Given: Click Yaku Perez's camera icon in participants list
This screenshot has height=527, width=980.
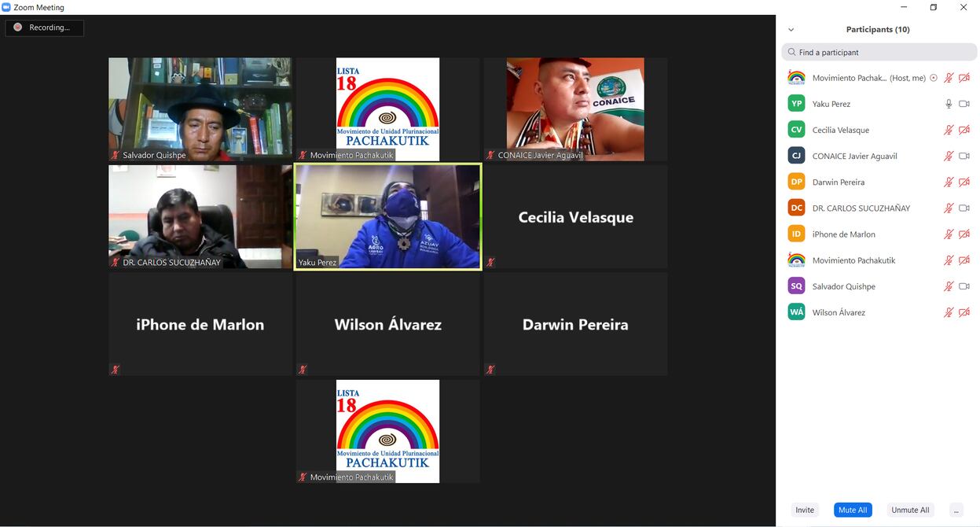Looking at the screenshot, I should coord(964,104).
